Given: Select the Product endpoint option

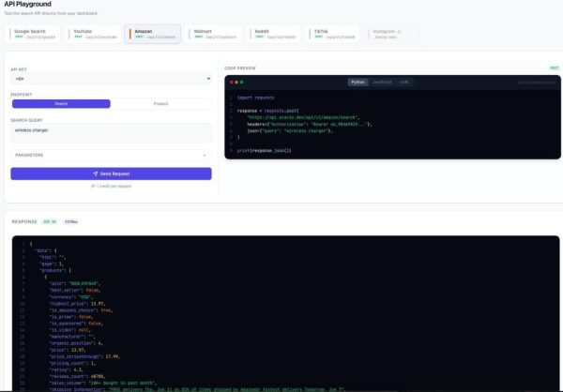Looking at the screenshot, I should [160, 104].
